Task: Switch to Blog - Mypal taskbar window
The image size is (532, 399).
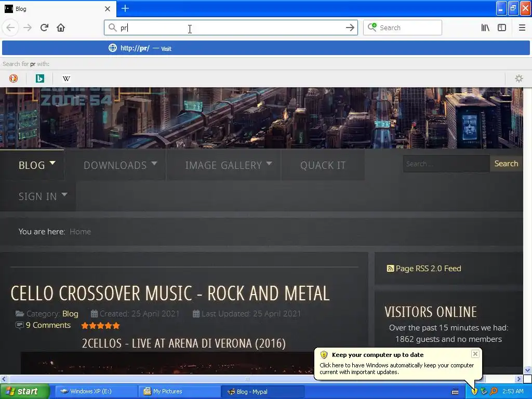Action: pos(262,391)
